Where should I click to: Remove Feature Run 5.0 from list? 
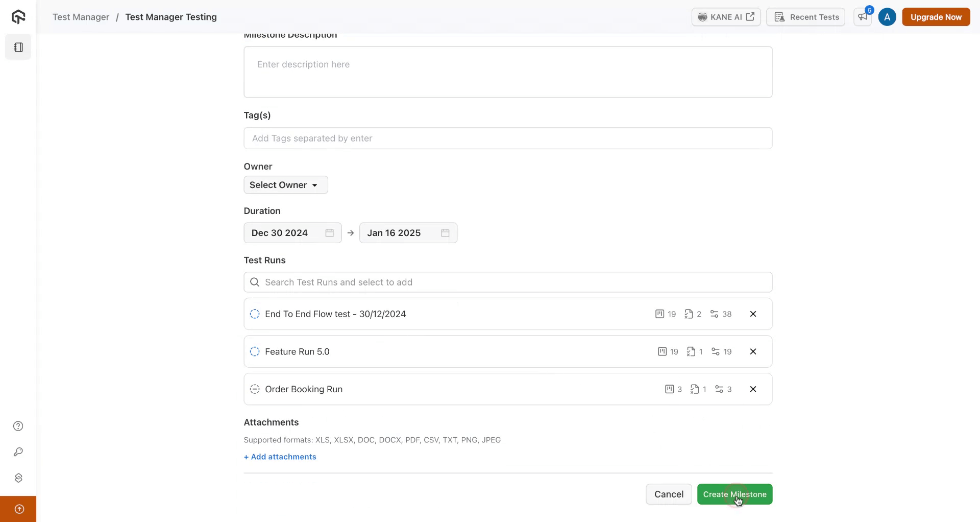click(753, 351)
